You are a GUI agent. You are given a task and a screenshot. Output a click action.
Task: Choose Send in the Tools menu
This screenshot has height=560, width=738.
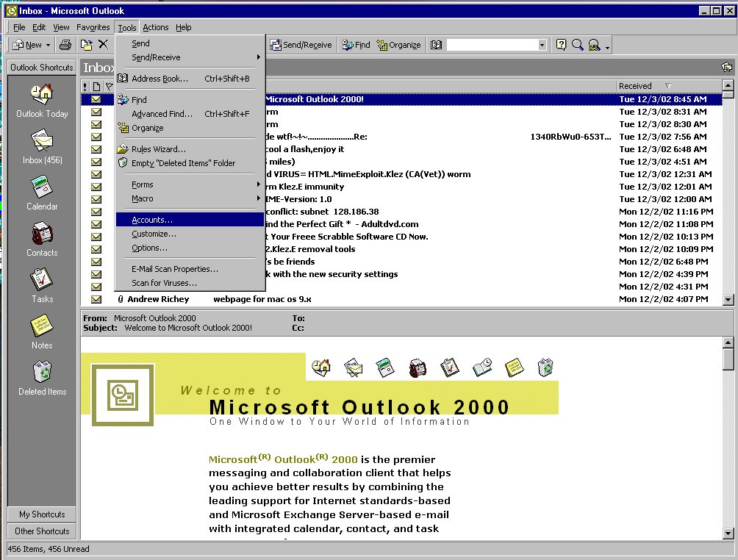(x=190, y=43)
